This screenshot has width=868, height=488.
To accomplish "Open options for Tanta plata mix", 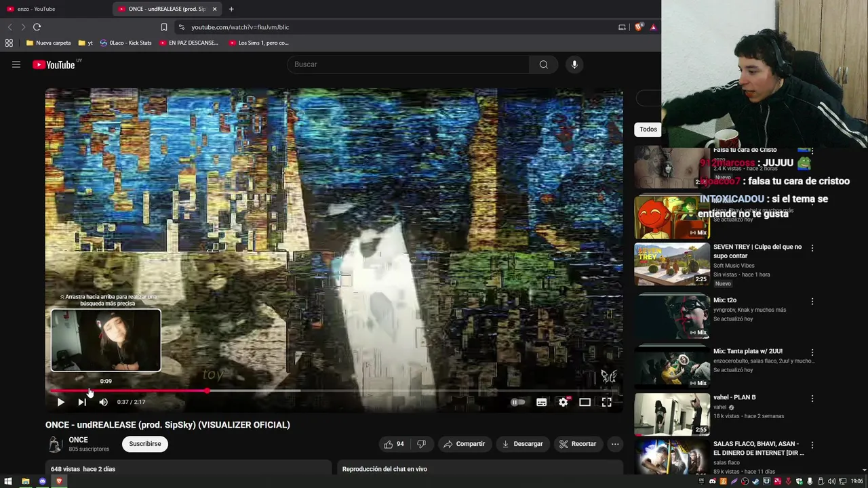I will pos(812,352).
